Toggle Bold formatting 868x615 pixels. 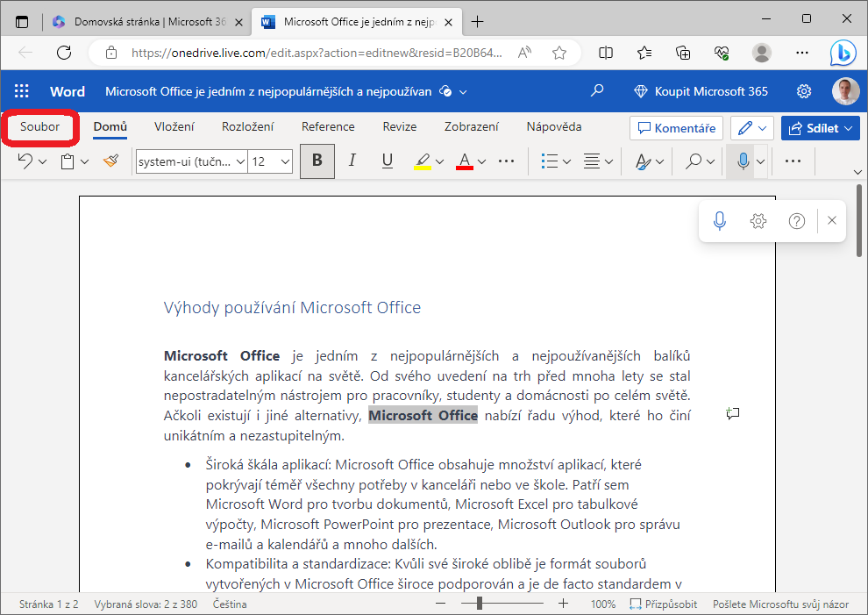click(317, 161)
